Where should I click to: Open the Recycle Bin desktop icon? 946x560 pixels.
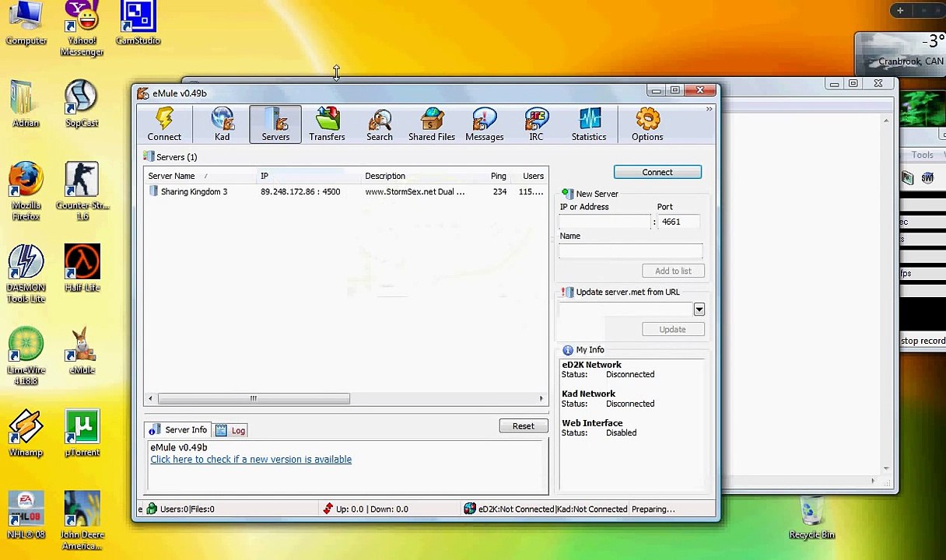(x=811, y=519)
